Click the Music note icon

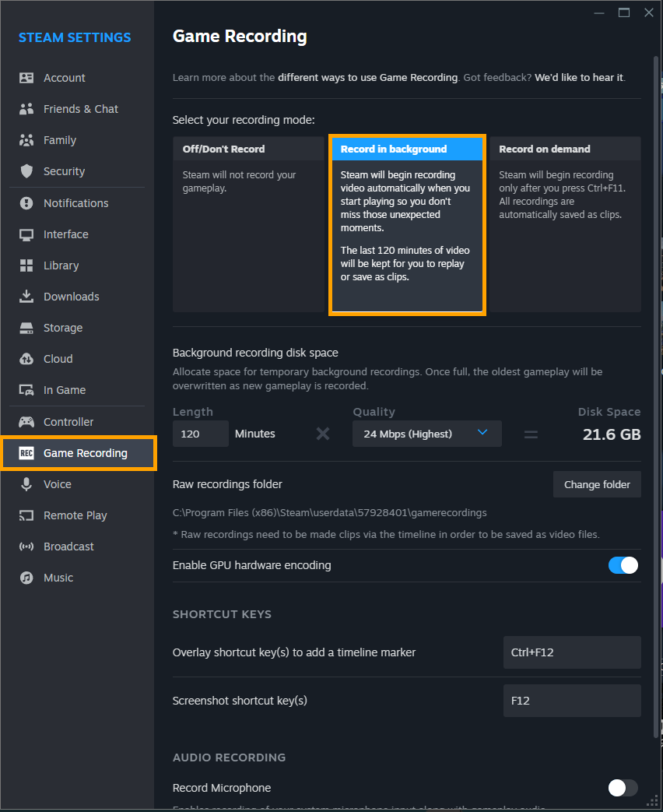click(x=26, y=578)
